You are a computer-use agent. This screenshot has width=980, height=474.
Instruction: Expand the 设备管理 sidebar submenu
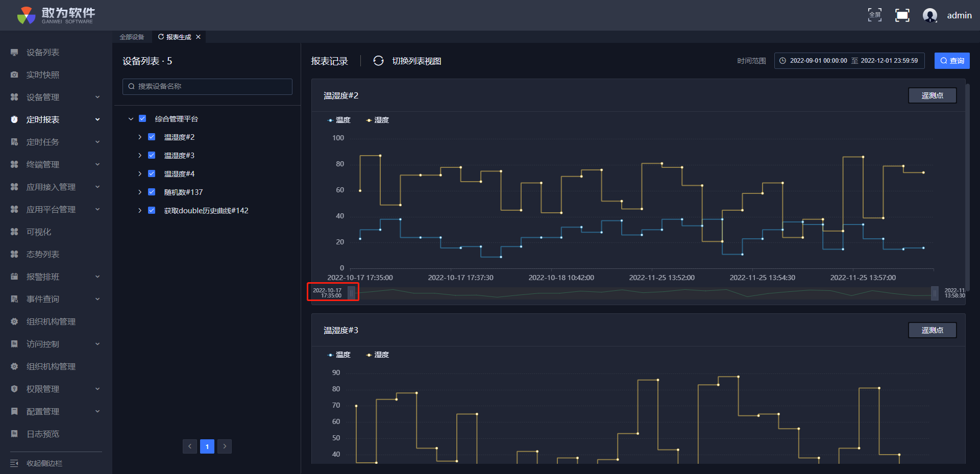(x=97, y=97)
